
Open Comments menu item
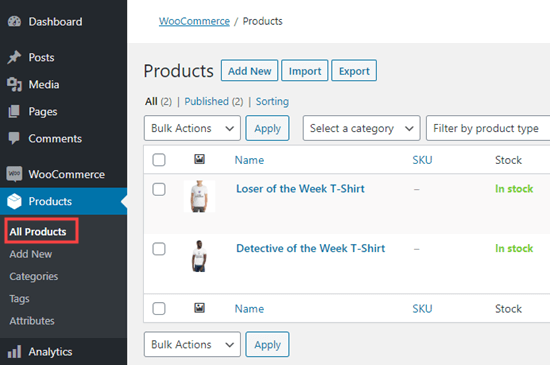[x=63, y=138]
